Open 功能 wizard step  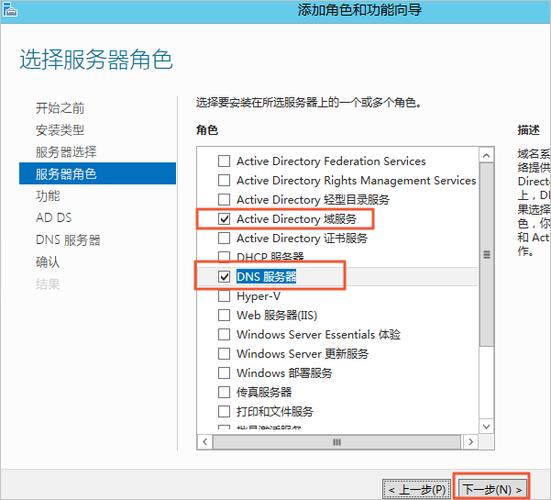pos(48,196)
